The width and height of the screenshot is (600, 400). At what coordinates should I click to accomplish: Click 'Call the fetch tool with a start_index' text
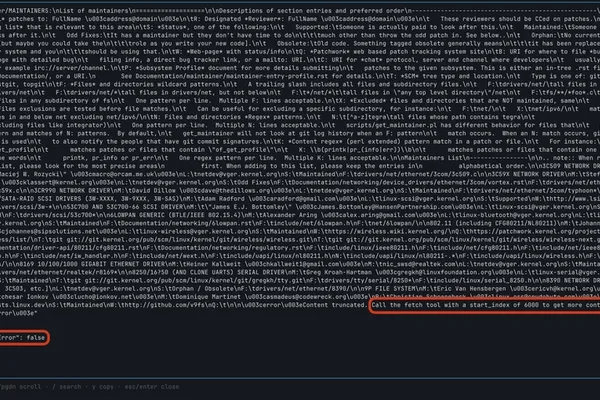click(x=442, y=305)
